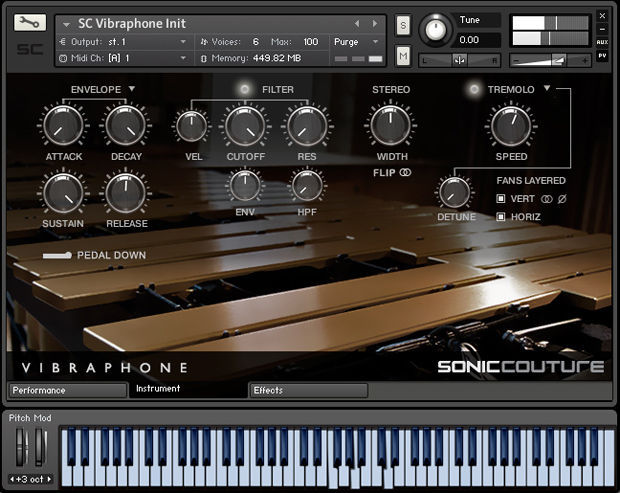This screenshot has width=620, height=493.
Task: Toggle the HORIZ fans checkbox
Action: pyautogui.click(x=501, y=217)
